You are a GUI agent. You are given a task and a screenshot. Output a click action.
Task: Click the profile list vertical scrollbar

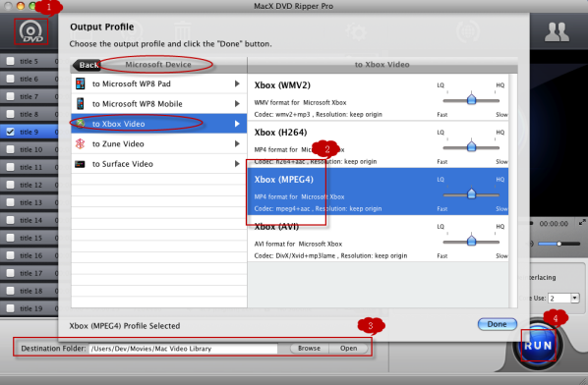tap(512, 191)
